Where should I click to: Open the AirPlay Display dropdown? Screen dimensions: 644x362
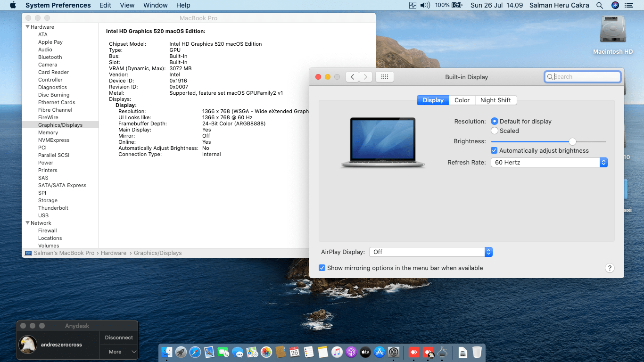(x=431, y=252)
